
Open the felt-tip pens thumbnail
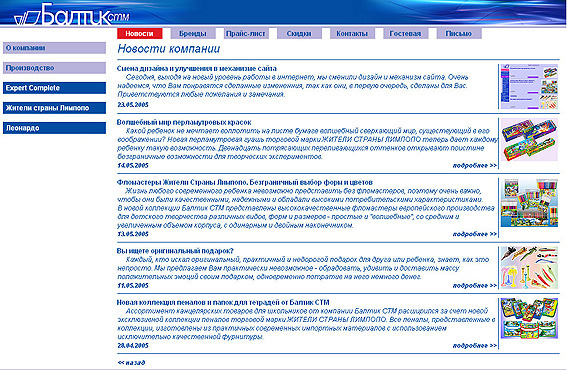(x=529, y=203)
